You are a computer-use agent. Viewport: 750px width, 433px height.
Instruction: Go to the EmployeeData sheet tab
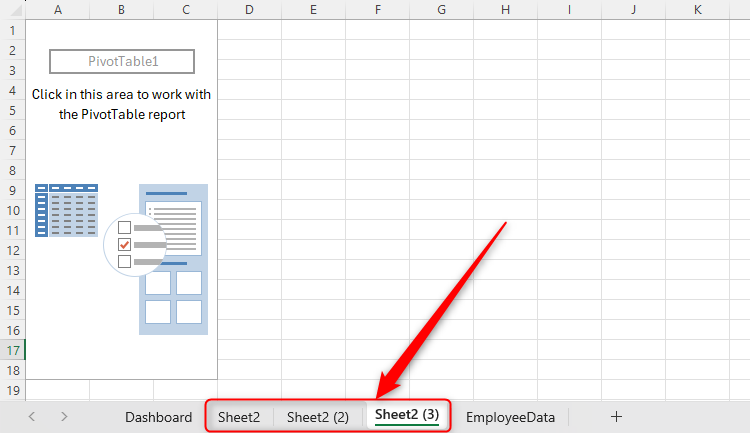tap(510, 417)
